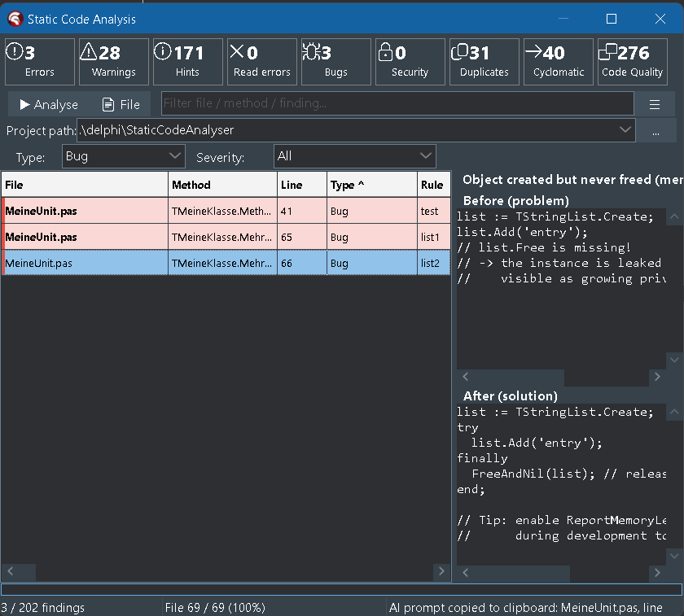The width and height of the screenshot is (684, 616).
Task: Click the 'File 69 / 69 (100%)' status
Action: [215, 607]
